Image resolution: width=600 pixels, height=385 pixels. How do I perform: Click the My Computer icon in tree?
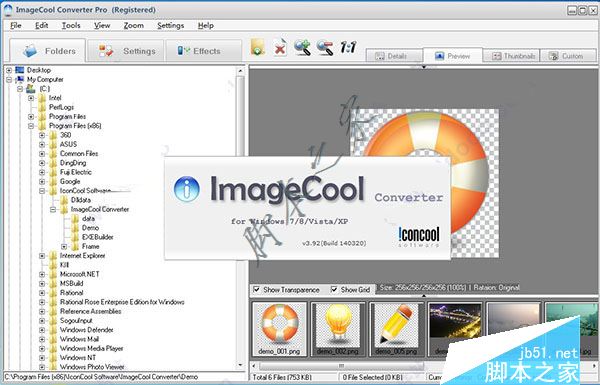tap(20, 79)
